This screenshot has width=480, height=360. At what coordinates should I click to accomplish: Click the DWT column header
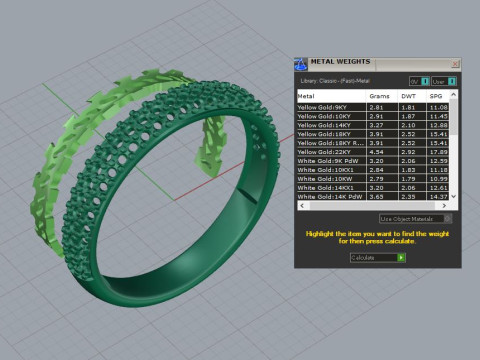click(x=412, y=96)
